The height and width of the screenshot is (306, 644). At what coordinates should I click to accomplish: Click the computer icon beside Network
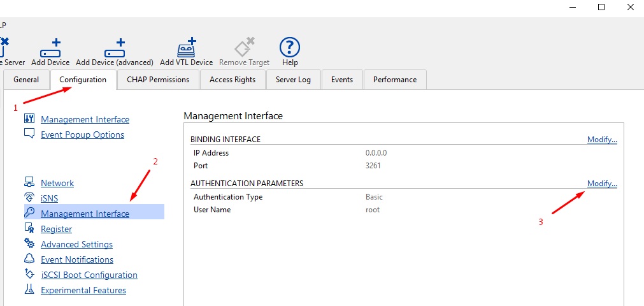(29, 182)
